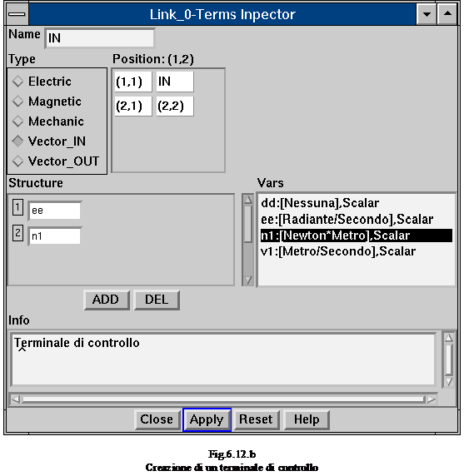Click Vars list scroll up arrow

click(248, 200)
